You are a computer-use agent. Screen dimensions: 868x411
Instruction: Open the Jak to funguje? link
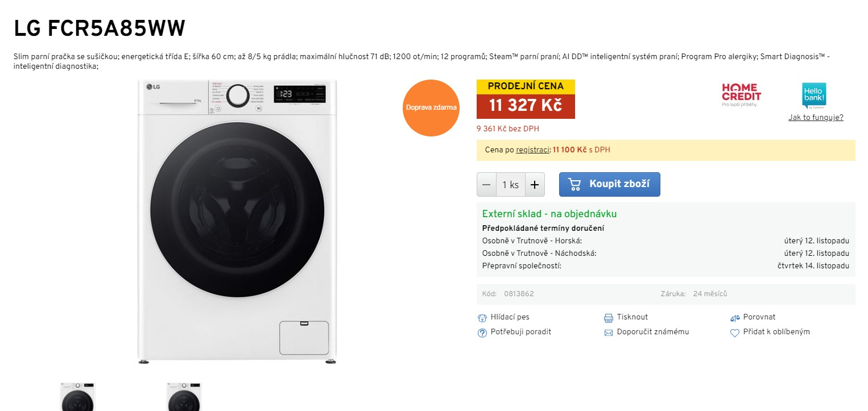[x=816, y=118]
